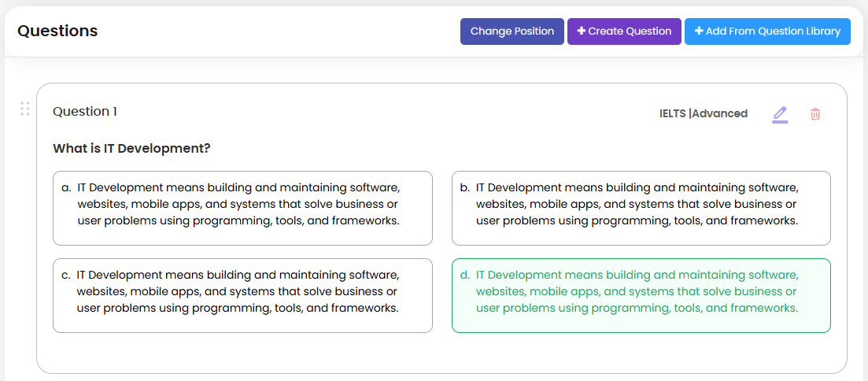Click the Change Position button
The image size is (868, 381).
click(512, 31)
